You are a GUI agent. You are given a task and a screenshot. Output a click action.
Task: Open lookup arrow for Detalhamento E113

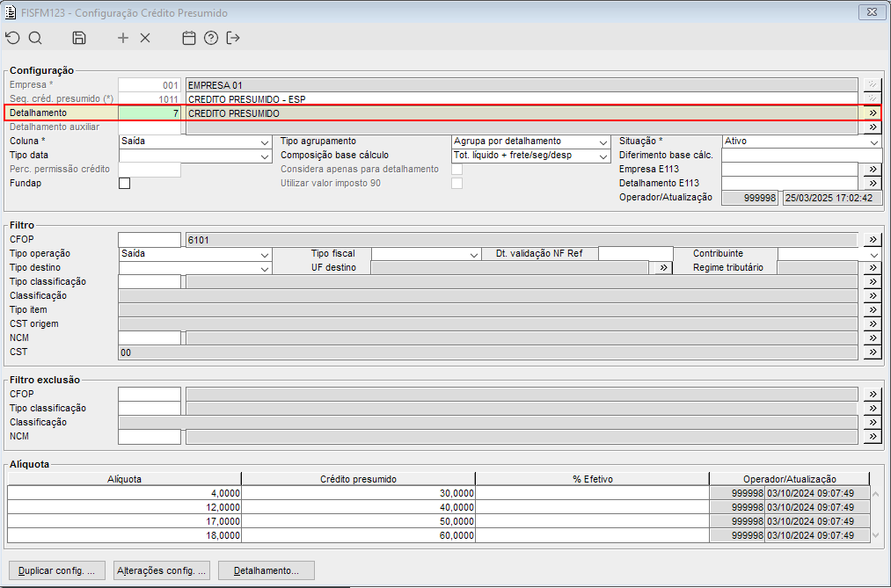873,184
